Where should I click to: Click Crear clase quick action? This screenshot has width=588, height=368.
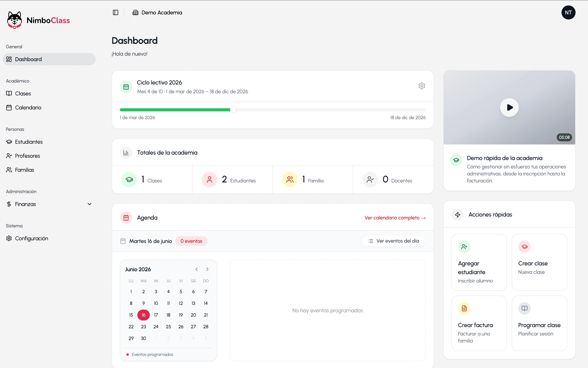coord(539,262)
